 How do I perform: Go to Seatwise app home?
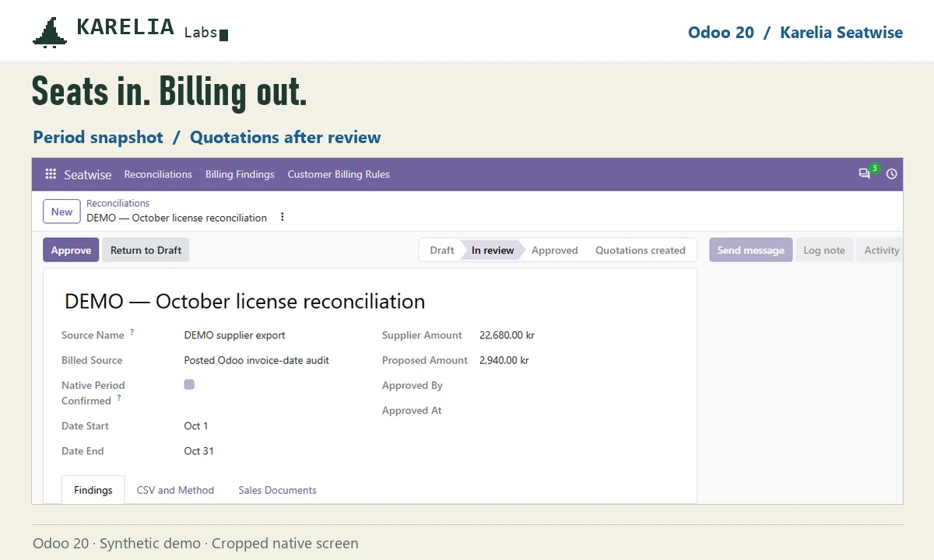point(88,174)
